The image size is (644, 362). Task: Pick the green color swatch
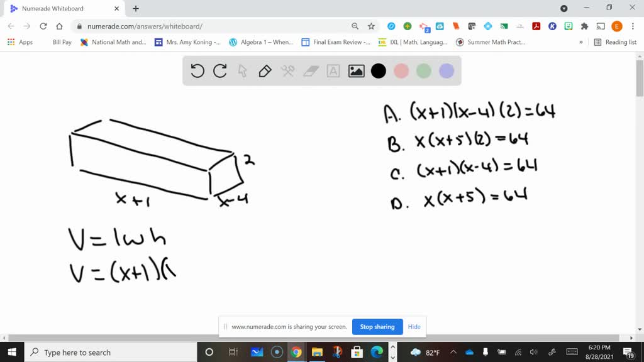pos(423,71)
